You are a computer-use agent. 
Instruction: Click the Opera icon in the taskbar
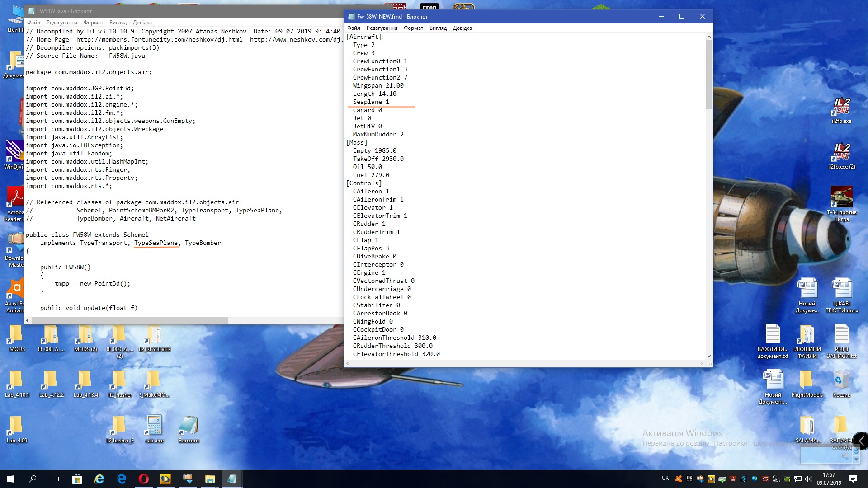pos(144,479)
